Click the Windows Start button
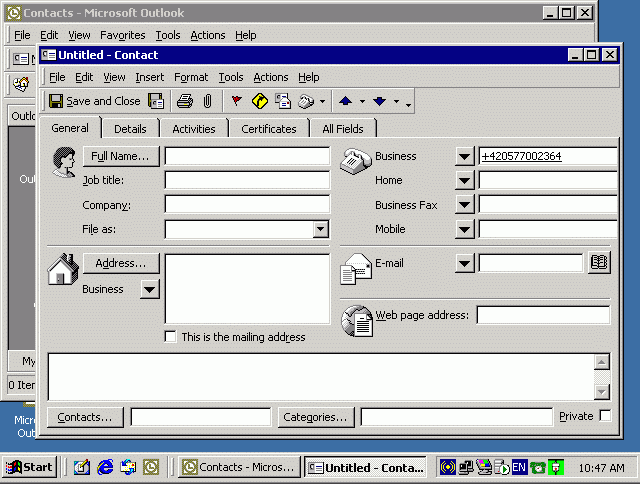The image size is (640, 484). tap(29, 467)
